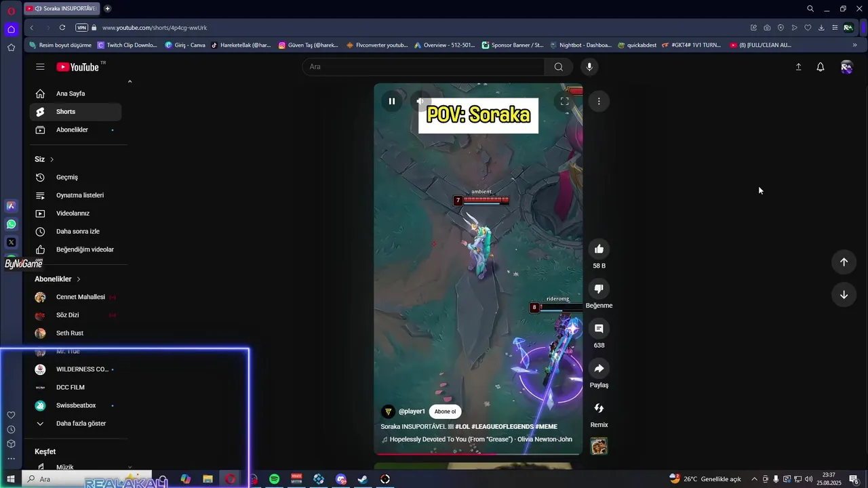Enter fullscreen on the Shorts player

(x=564, y=102)
